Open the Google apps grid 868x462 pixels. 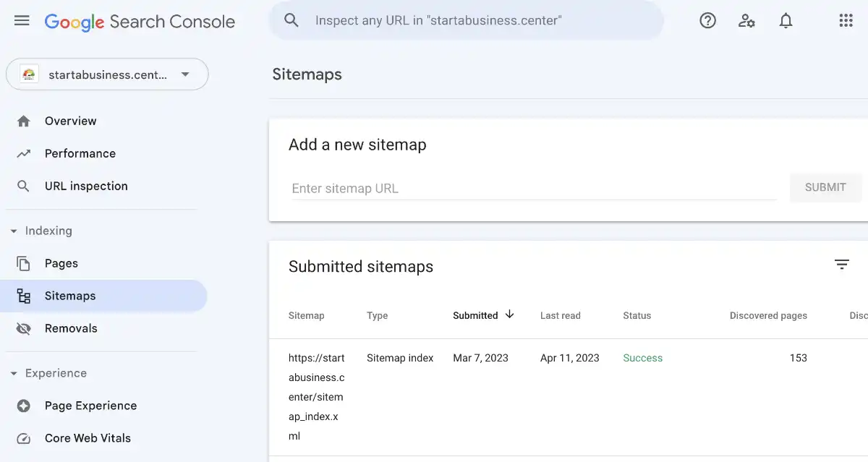tap(846, 20)
